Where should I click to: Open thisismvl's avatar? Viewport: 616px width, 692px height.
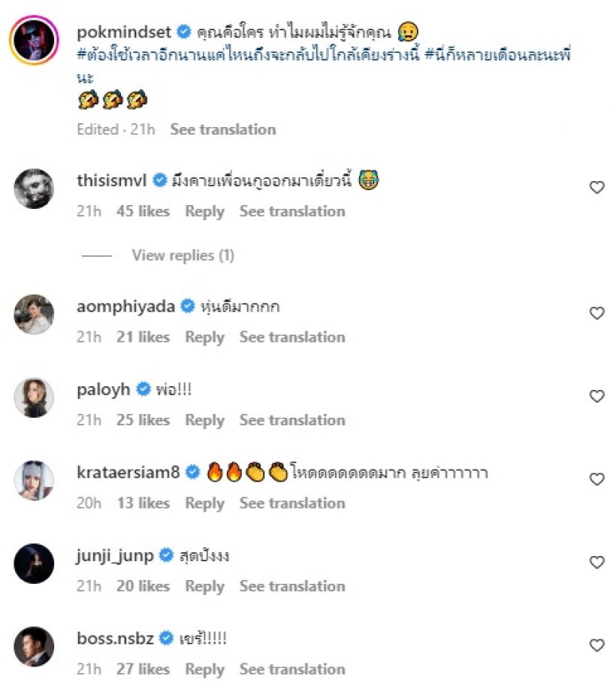click(35, 189)
